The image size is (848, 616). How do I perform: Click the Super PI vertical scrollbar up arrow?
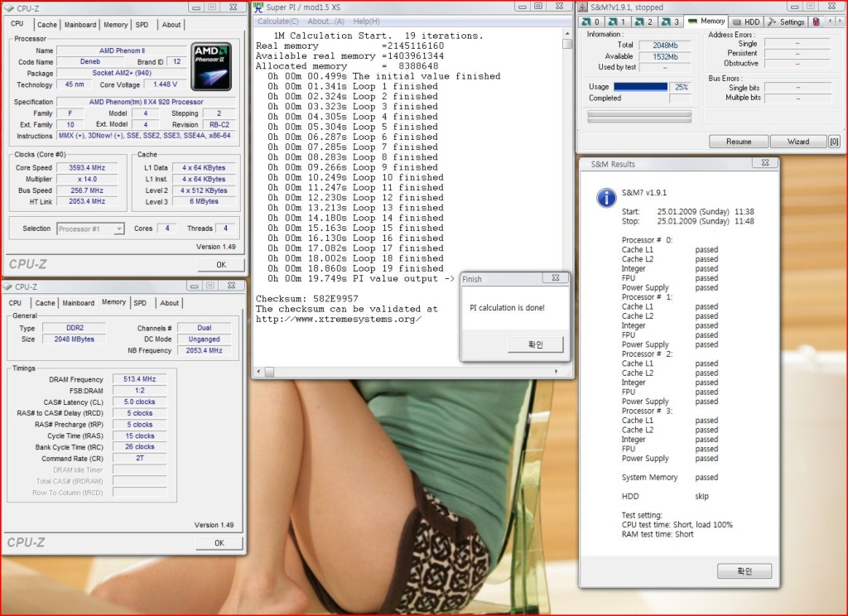point(566,33)
